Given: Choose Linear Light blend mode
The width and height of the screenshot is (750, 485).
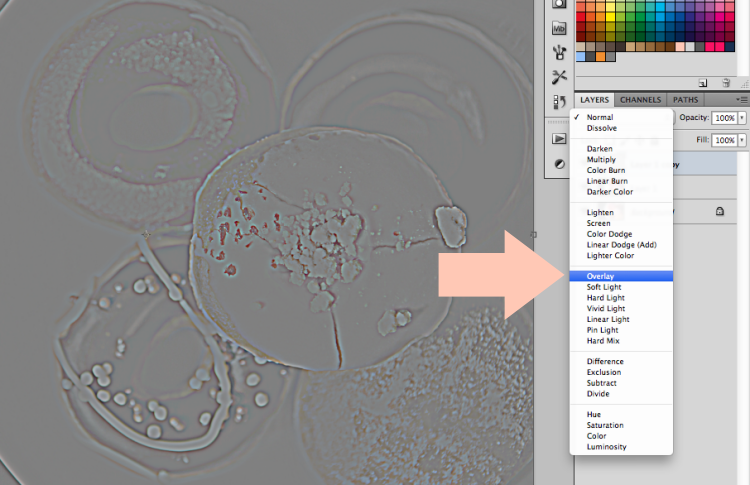Looking at the screenshot, I should 621,319.
